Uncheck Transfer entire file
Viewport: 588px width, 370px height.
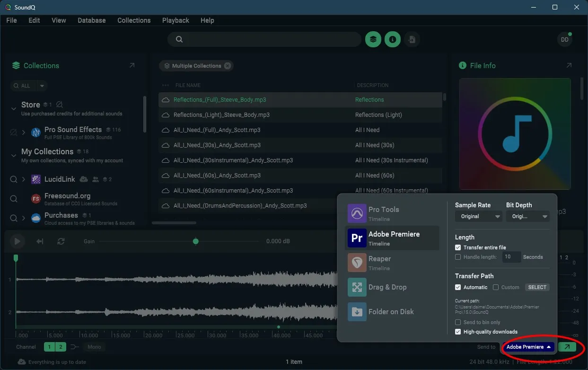coord(458,247)
